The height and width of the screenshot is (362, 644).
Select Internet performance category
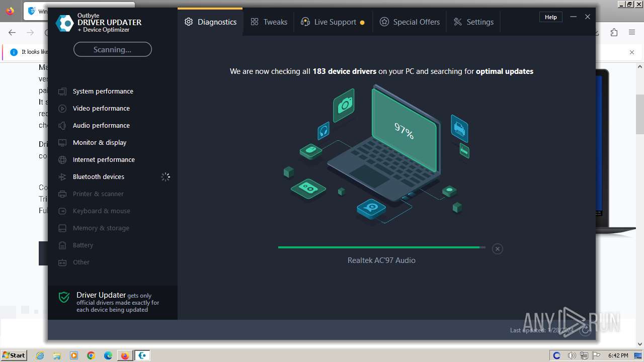coord(104,160)
